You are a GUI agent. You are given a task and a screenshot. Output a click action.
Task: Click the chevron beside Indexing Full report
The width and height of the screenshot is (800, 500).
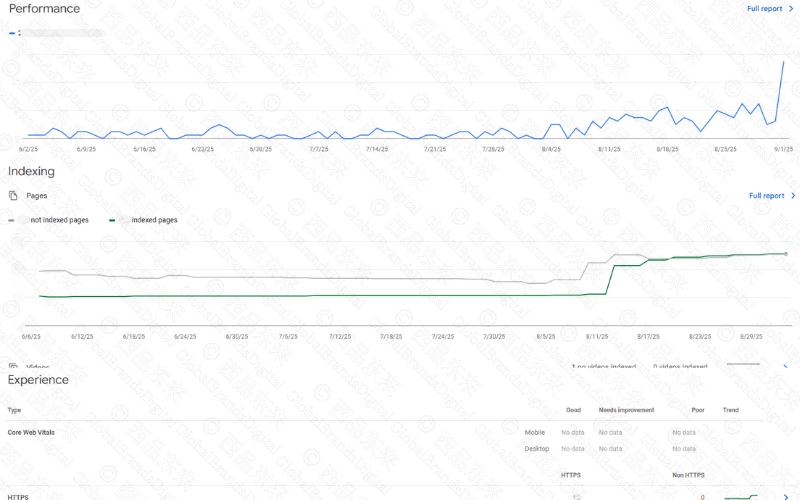point(793,196)
